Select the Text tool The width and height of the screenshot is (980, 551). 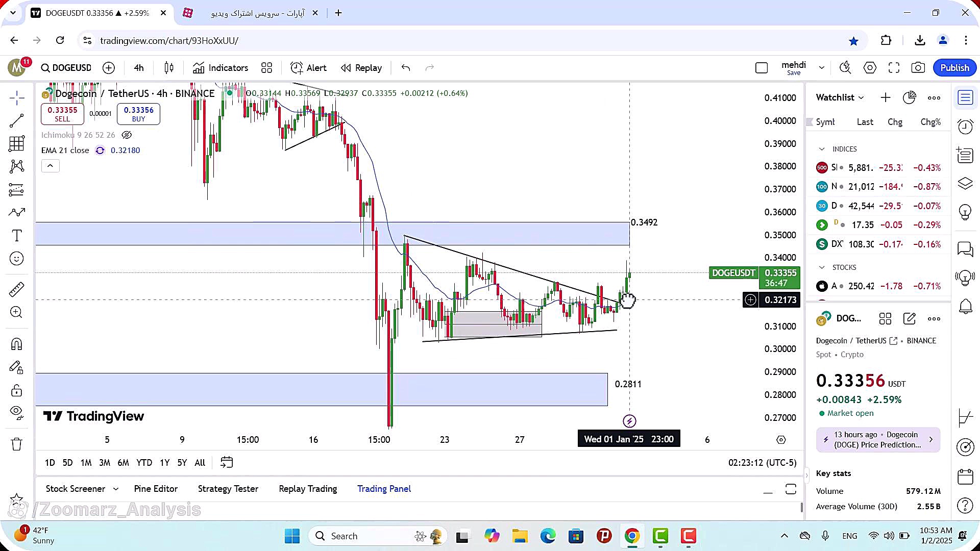(16, 236)
